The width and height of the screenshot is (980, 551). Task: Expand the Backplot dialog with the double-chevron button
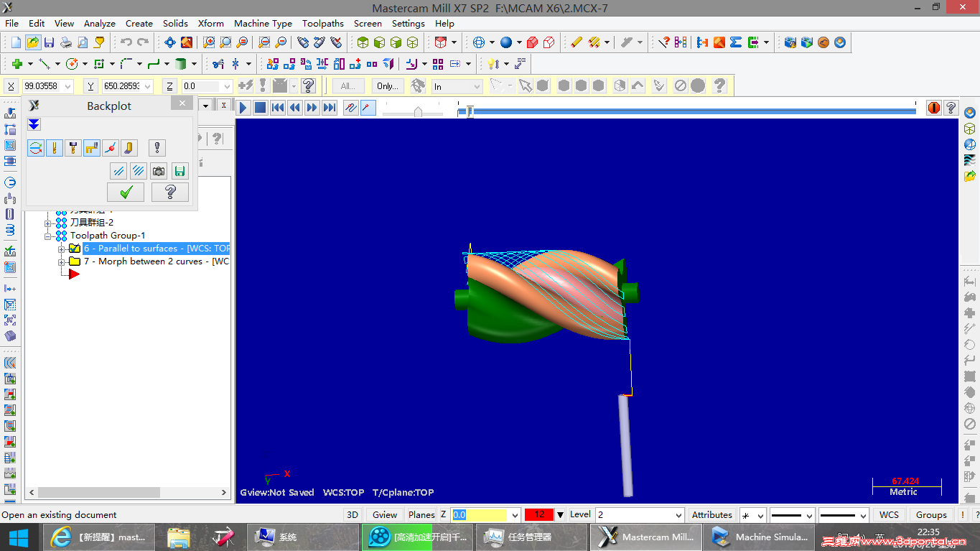point(34,124)
